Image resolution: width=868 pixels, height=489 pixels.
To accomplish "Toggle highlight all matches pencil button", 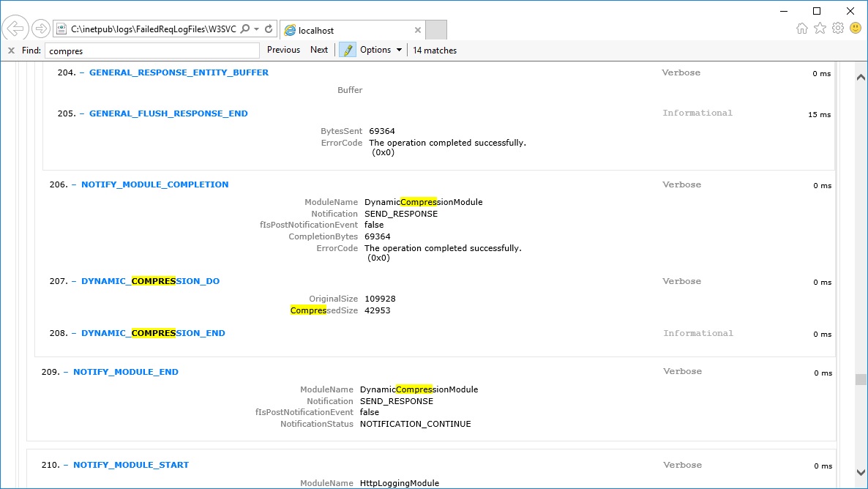I will point(348,50).
